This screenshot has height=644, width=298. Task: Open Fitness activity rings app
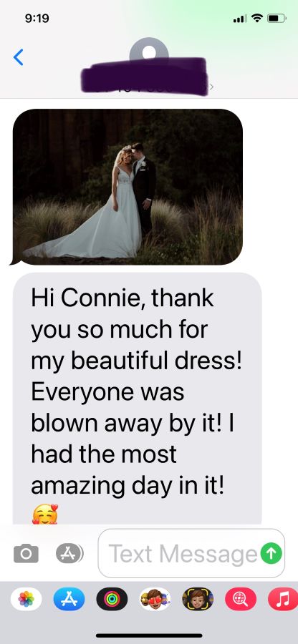(x=112, y=599)
